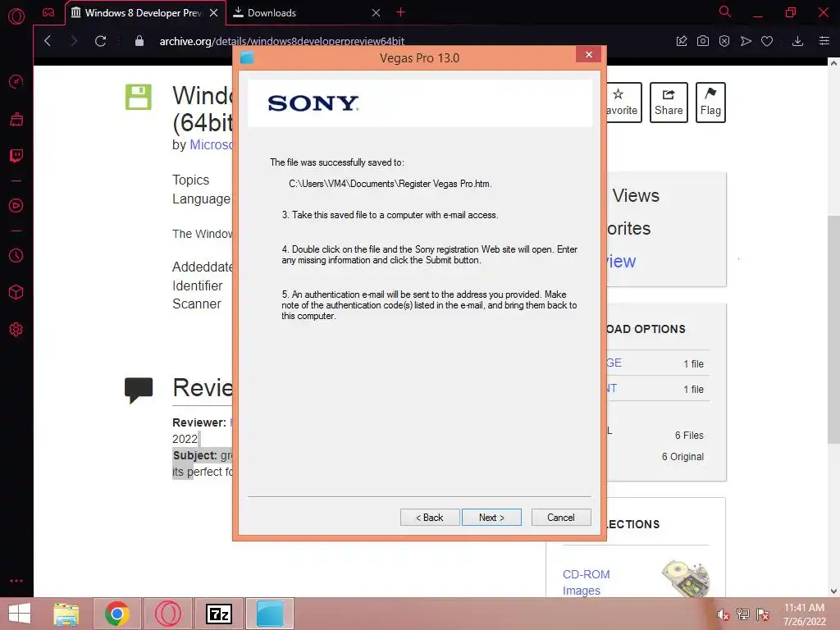Screen dimensions: 840x630
Task: Click the ad blocker shield icon
Action: point(724,41)
